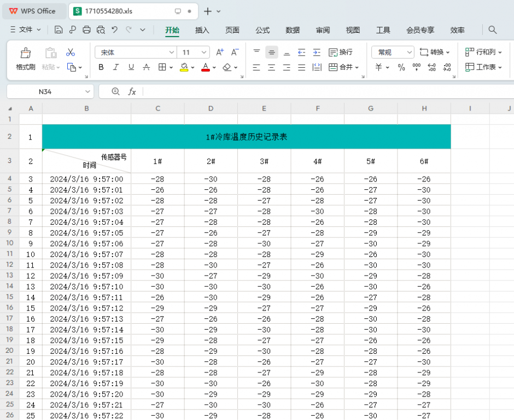Select the 格式刷 format painter tool
This screenshot has height=420, width=514.
tap(26, 59)
